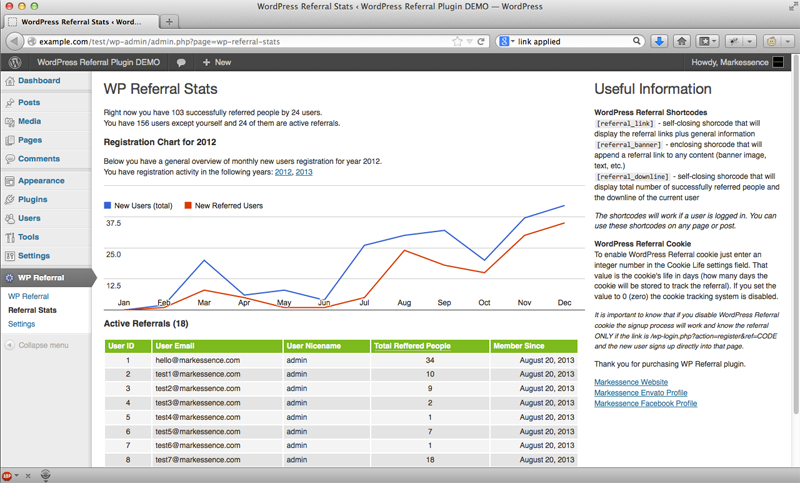Image resolution: width=800 pixels, height=483 pixels.
Task: Open the comments bubble in admin bar
Action: tap(181, 62)
